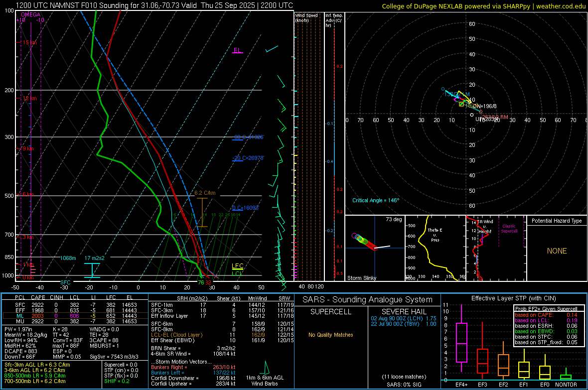The image size is (588, 390).
Task: Click the Supercell = 0.0 composite value
Action: (x=121, y=365)
